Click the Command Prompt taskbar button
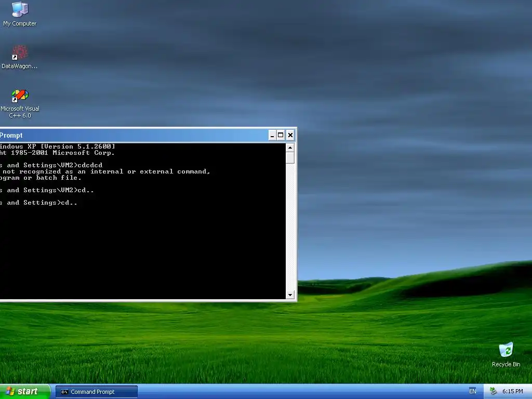532x399 pixels. [97, 392]
